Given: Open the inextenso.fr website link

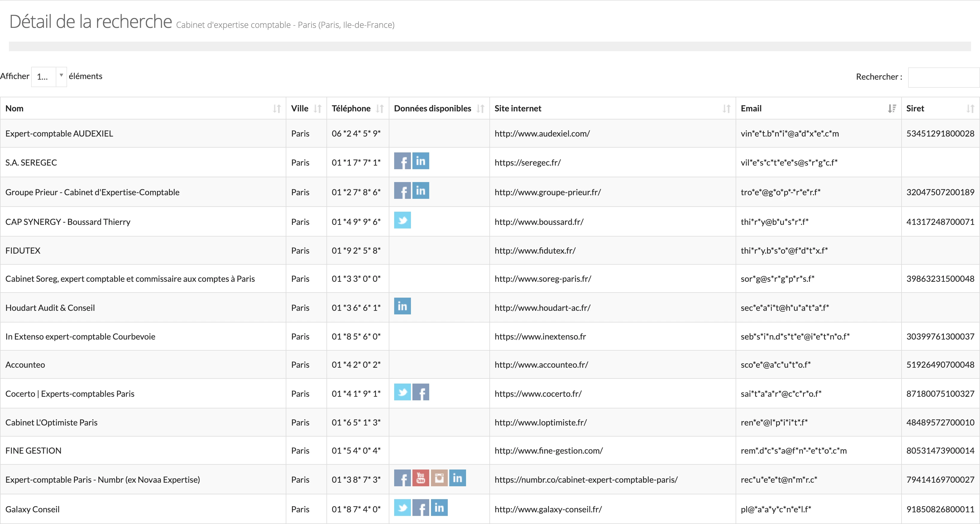Looking at the screenshot, I should (540, 337).
